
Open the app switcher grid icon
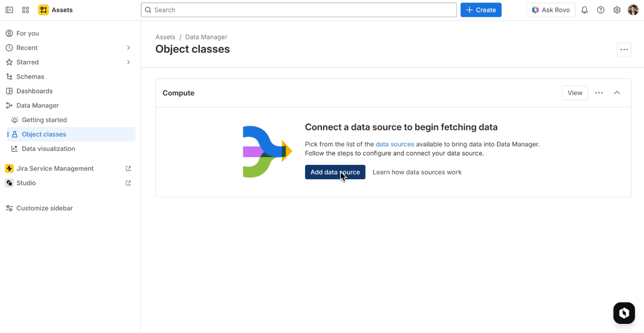pyautogui.click(x=25, y=10)
